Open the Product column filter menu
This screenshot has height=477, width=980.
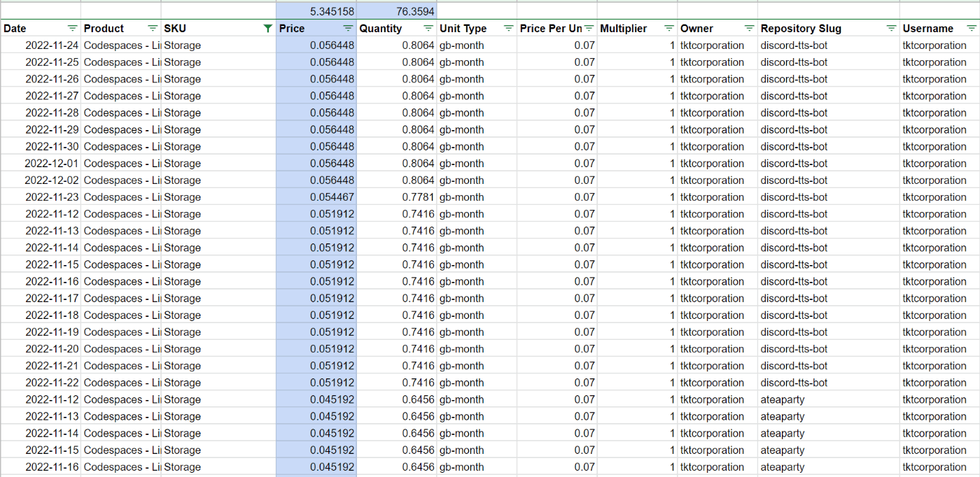153,29
